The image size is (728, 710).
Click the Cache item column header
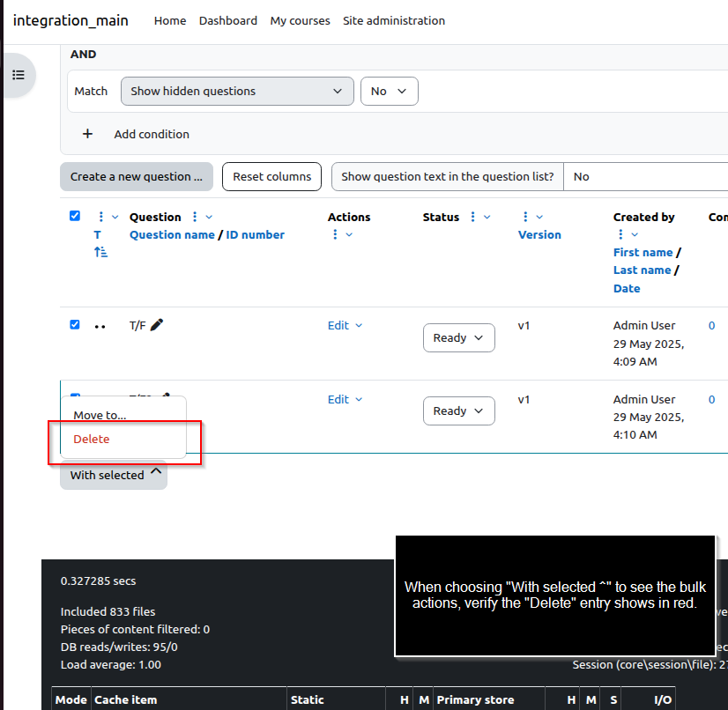(x=126, y=699)
